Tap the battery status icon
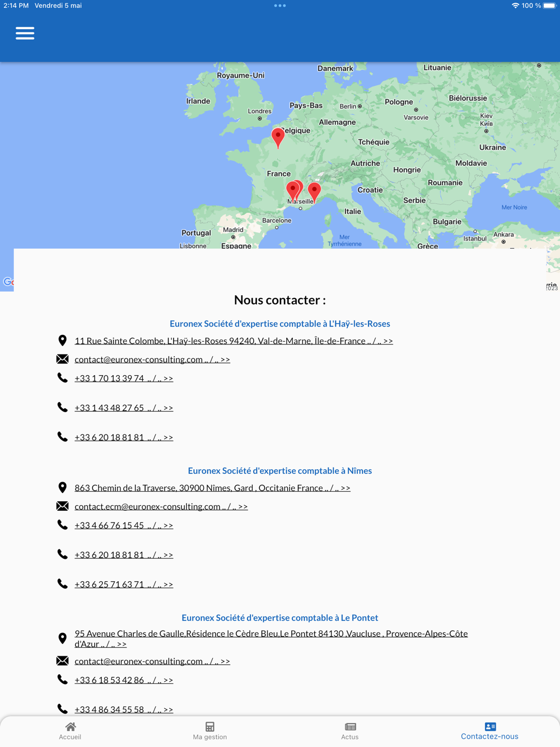 pos(550,6)
